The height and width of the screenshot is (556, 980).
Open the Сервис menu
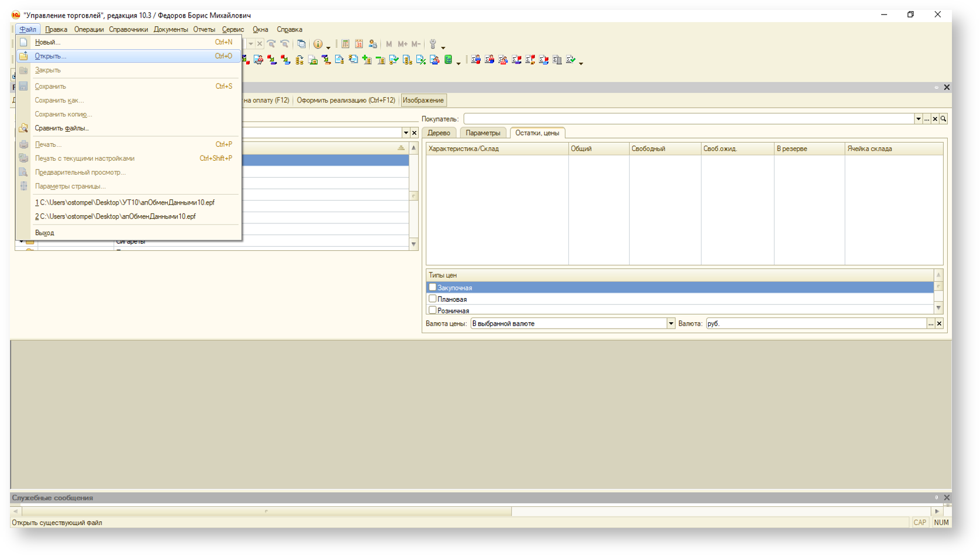[233, 29]
